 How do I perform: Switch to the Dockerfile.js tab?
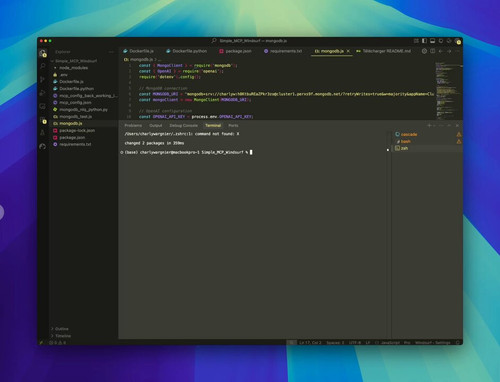139,51
